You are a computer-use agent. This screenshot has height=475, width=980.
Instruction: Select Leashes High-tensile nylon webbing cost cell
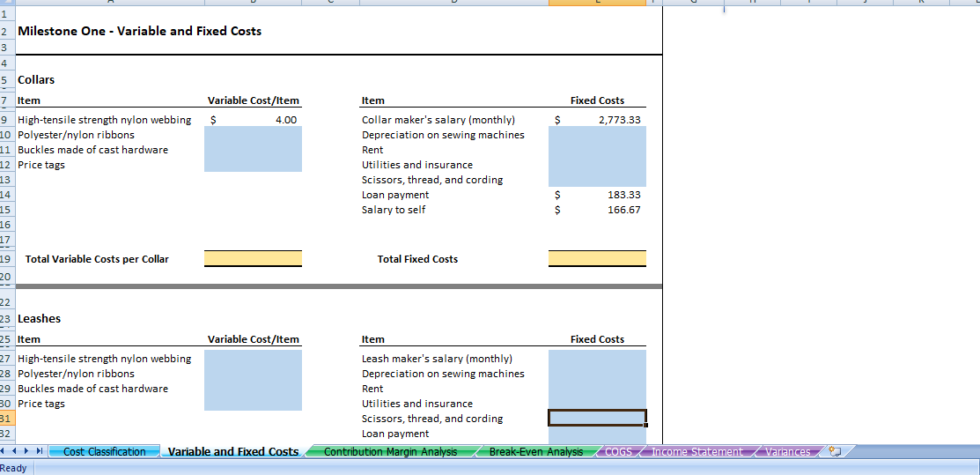tap(253, 359)
